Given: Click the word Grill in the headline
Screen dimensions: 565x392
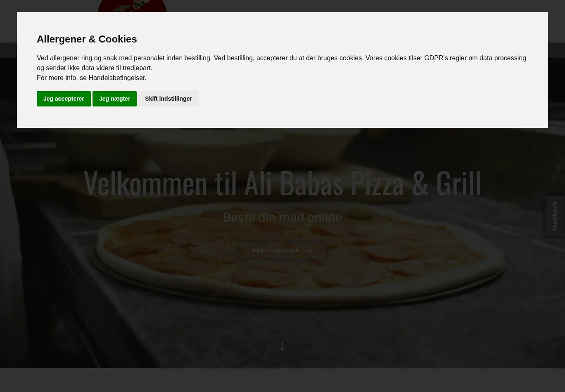Looking at the screenshot, I should click(459, 183).
